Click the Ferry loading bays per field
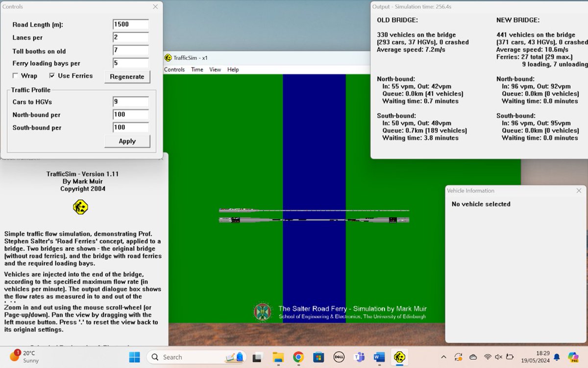Screen dimensions: 588x368 click(x=130, y=63)
